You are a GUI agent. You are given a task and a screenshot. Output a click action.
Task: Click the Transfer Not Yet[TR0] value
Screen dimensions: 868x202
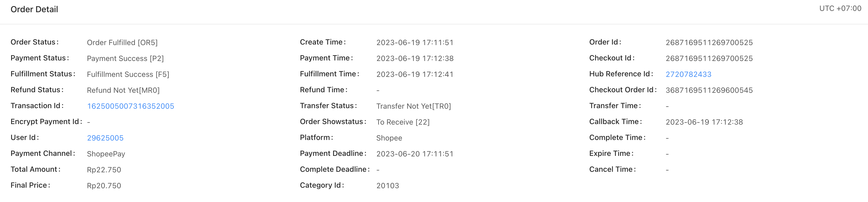(413, 106)
